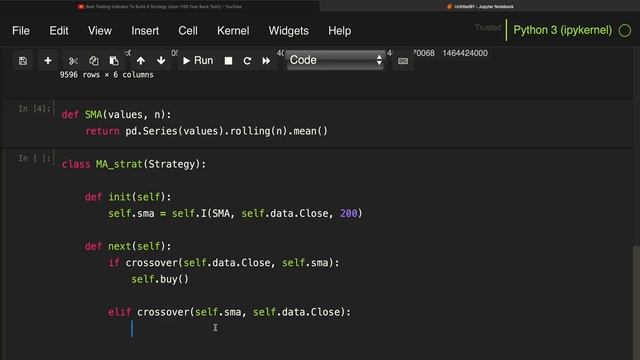This screenshot has width=640, height=360.
Task: Click the Trusted notebook indicator
Action: [x=488, y=28]
